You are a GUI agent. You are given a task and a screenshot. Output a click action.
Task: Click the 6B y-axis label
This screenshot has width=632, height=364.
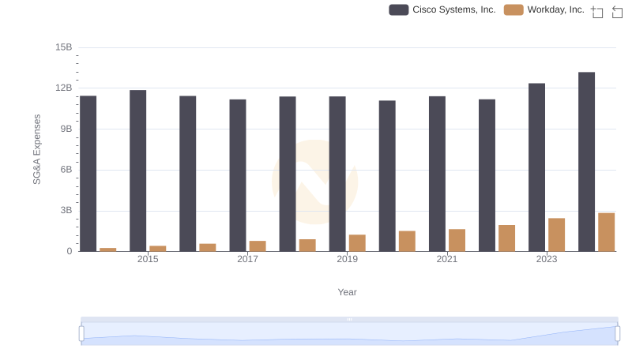66,170
